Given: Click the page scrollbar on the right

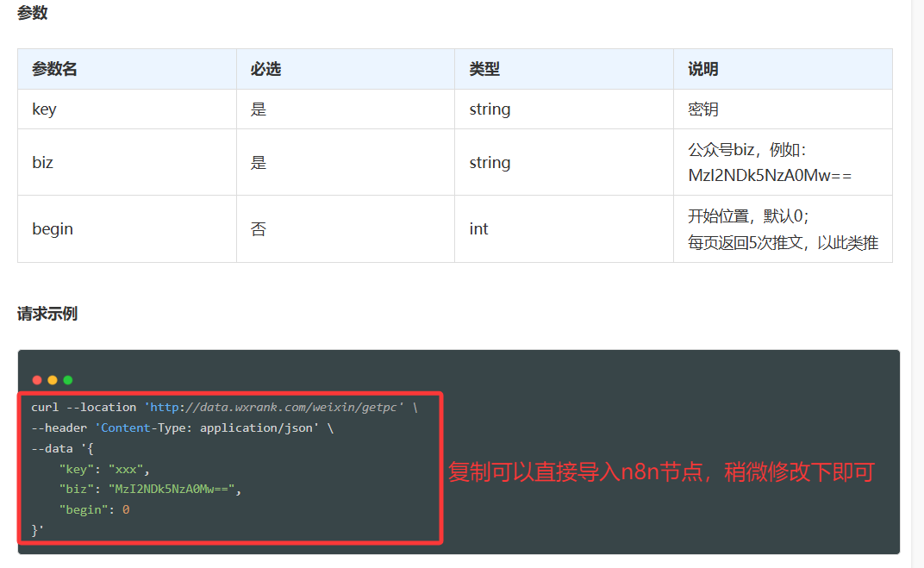Looking at the screenshot, I should click(x=915, y=284).
